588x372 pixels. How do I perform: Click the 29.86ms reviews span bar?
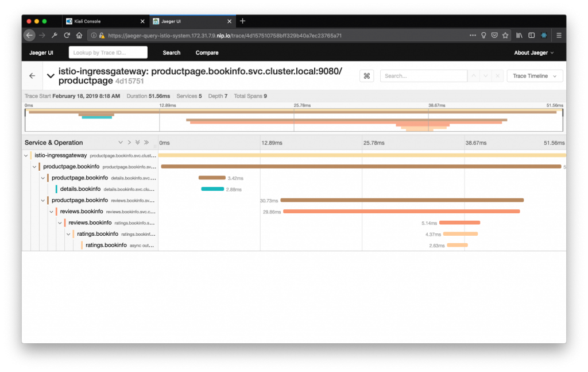tap(401, 212)
